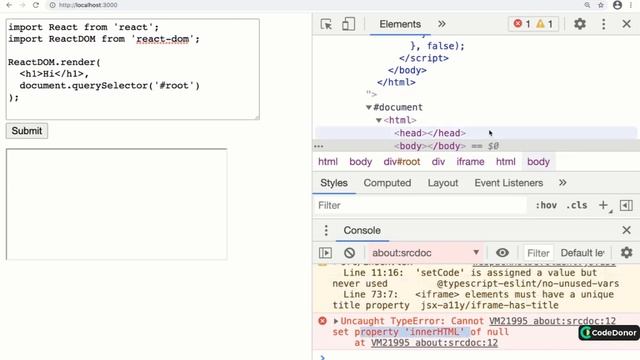Screen dimensions: 640x360
Task: Select the closing </script> tag line
Action: (x=424, y=58)
